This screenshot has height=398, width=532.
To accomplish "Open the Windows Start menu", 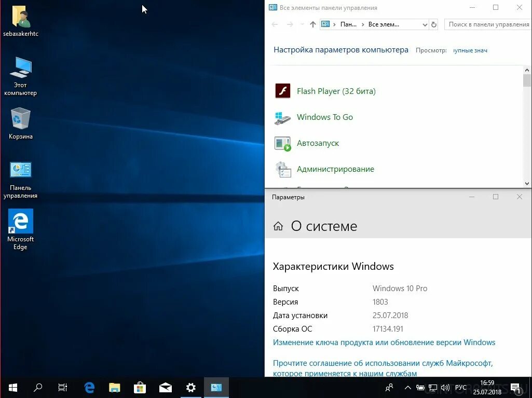I will [x=12, y=388].
